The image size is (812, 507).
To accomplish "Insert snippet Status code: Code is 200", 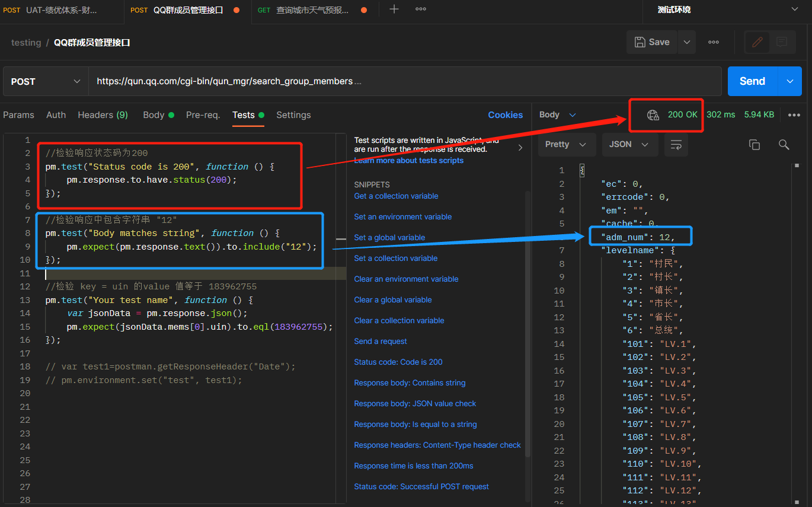I will 398,362.
